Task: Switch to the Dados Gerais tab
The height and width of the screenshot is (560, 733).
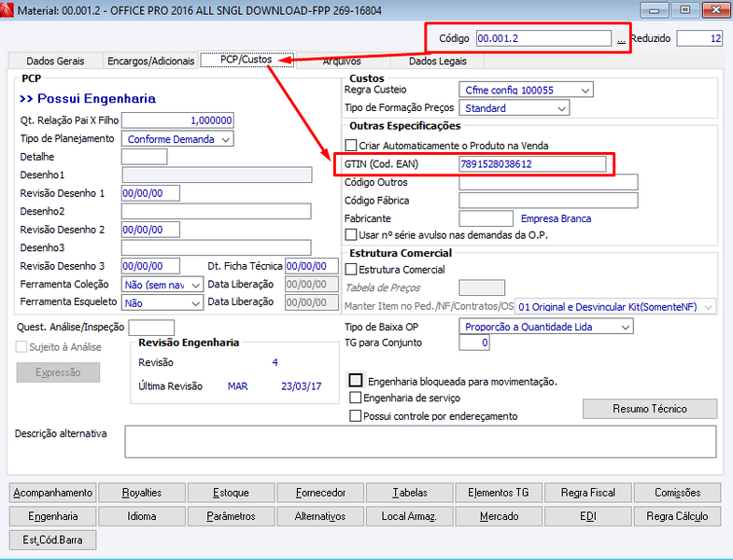Action: click(x=55, y=61)
